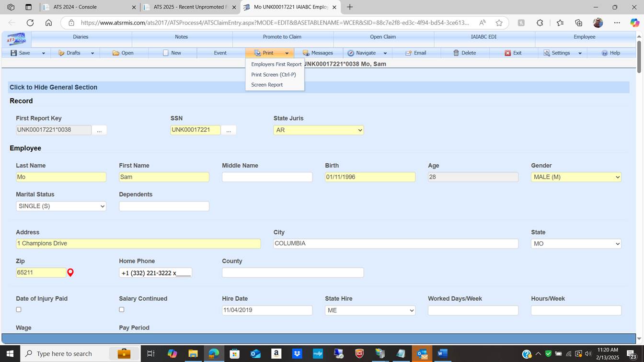
Task: Click the Email envelope icon
Action: click(408, 53)
